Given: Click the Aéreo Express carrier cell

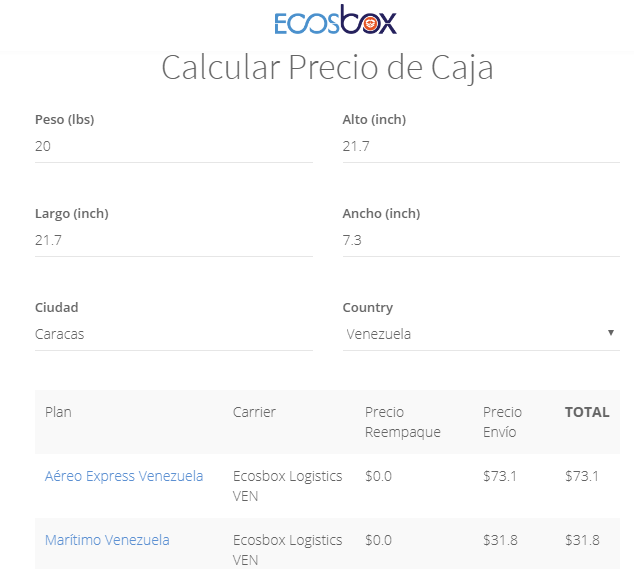Looking at the screenshot, I should click(287, 486).
